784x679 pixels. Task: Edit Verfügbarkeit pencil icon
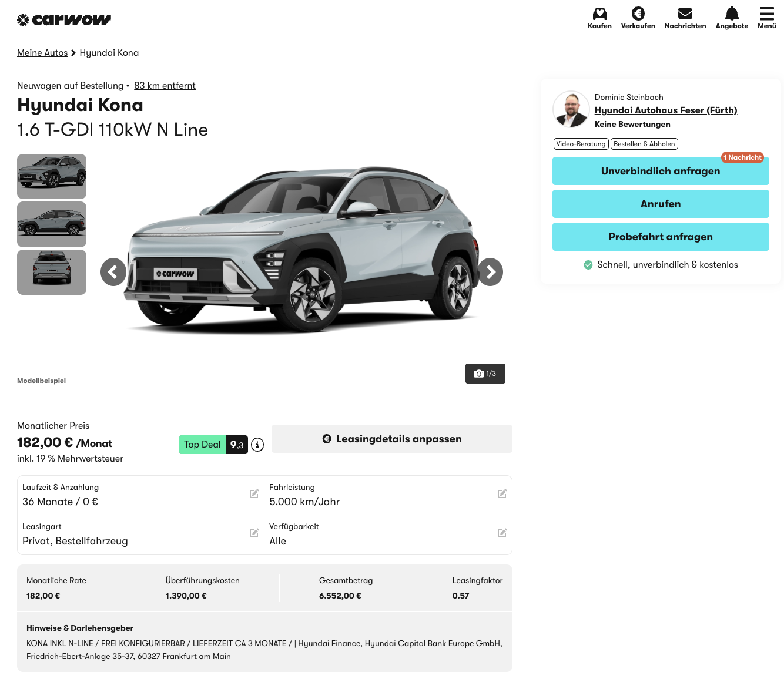pyautogui.click(x=502, y=533)
